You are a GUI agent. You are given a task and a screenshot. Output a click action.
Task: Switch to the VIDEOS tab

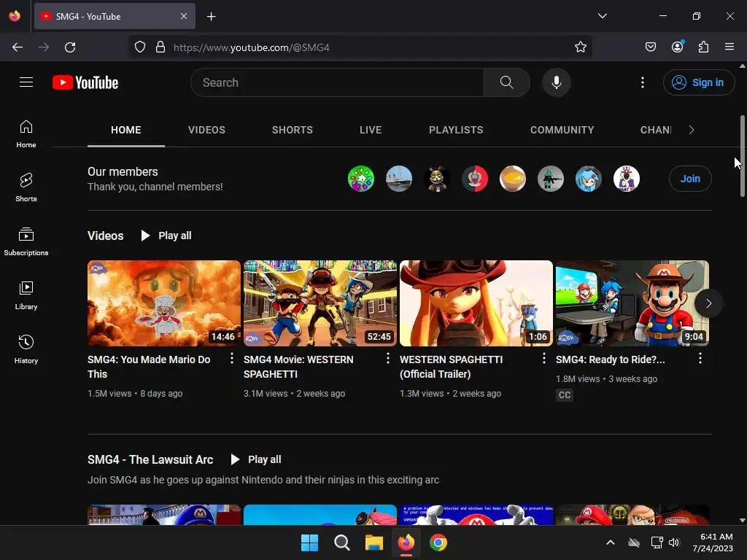click(x=206, y=130)
